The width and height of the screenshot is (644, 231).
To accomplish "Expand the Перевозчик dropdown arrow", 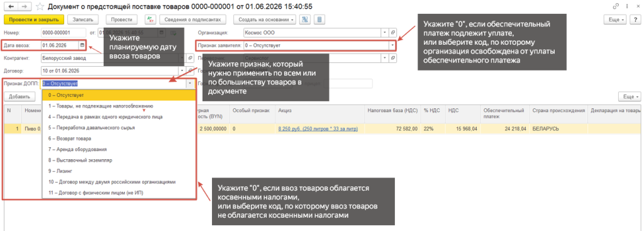I will click(385, 58).
